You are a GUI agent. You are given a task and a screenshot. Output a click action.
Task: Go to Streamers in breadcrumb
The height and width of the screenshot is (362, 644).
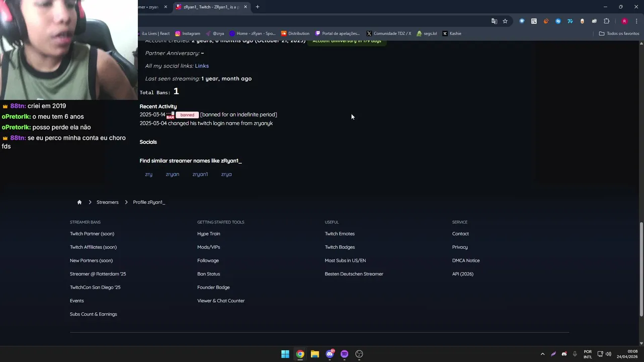pos(108,202)
